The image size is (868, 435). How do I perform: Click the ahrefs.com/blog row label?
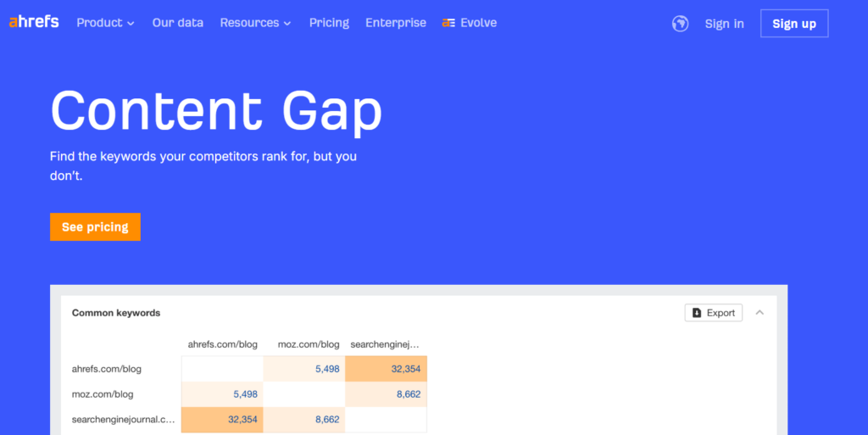tap(107, 369)
